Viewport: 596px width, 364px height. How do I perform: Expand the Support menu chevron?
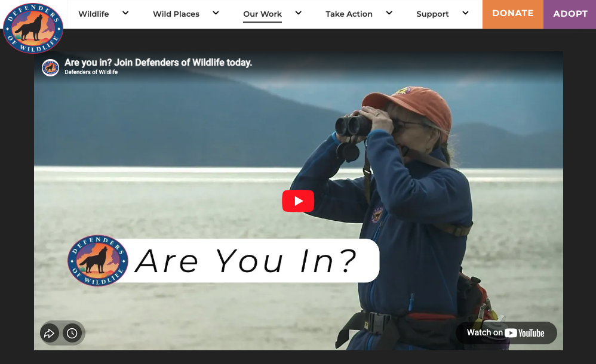[x=465, y=13]
